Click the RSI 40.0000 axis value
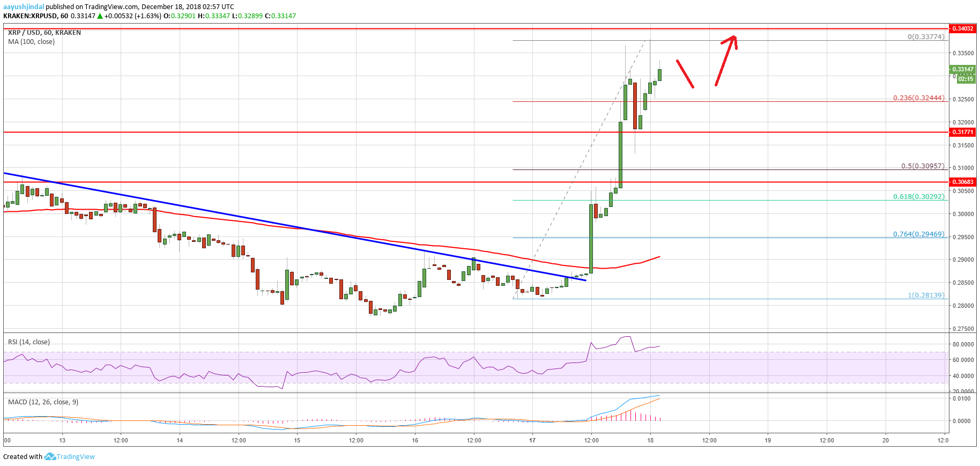Image resolution: width=980 pixels, height=466 pixels. click(x=963, y=376)
